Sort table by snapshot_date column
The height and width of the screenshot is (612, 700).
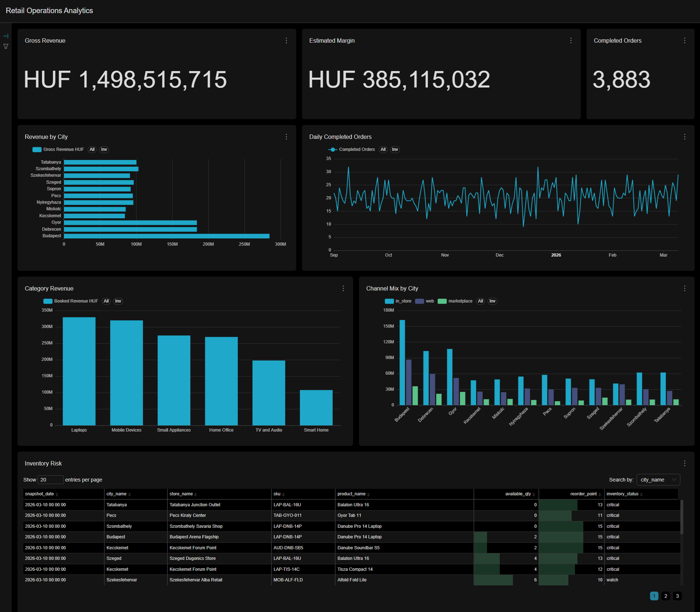point(39,494)
